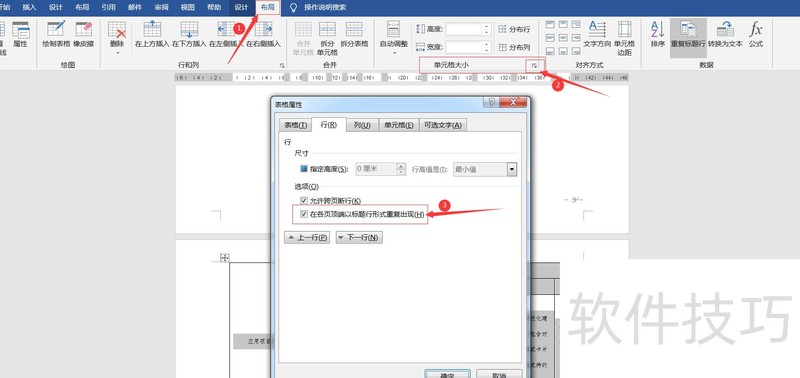Switch to the 行(R) tab

pyautogui.click(x=329, y=125)
